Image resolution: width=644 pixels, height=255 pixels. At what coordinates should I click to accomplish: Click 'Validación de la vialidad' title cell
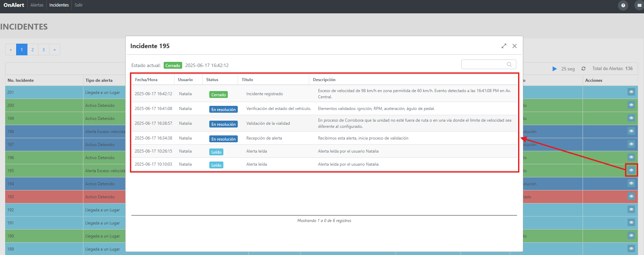[x=268, y=123]
